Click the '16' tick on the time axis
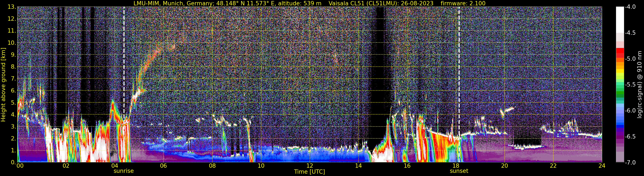Viewport: 644px width, 176px height. pos(407,166)
